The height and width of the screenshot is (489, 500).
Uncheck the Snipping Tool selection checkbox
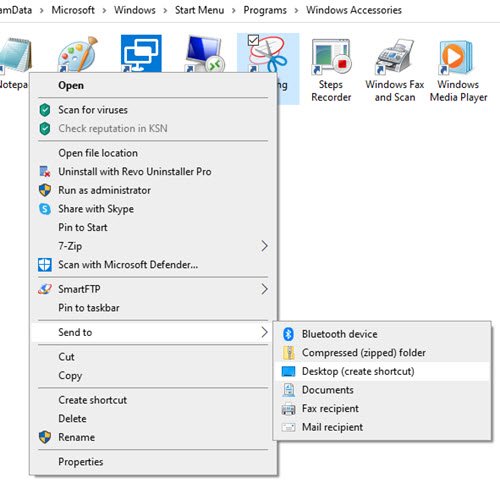click(253, 40)
